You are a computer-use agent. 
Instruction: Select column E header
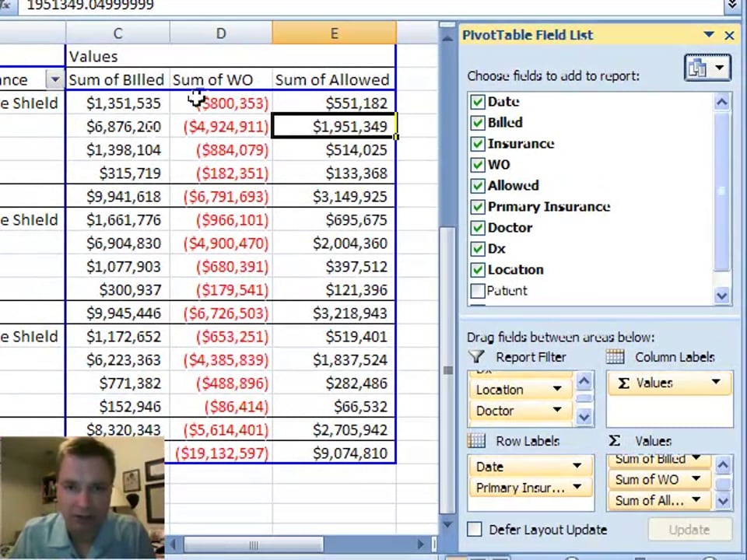tap(334, 33)
